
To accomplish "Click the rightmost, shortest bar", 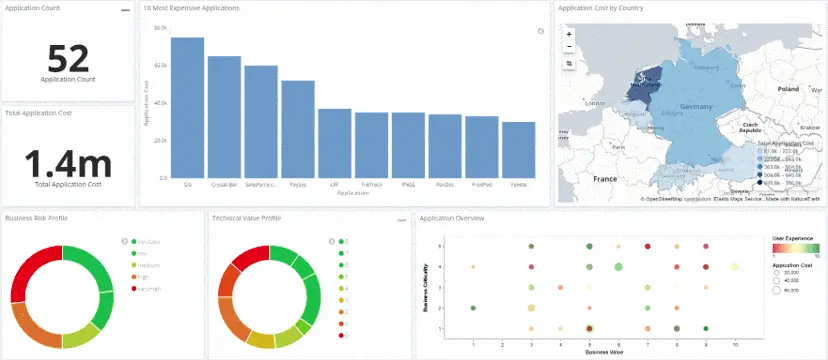I will [519, 150].
